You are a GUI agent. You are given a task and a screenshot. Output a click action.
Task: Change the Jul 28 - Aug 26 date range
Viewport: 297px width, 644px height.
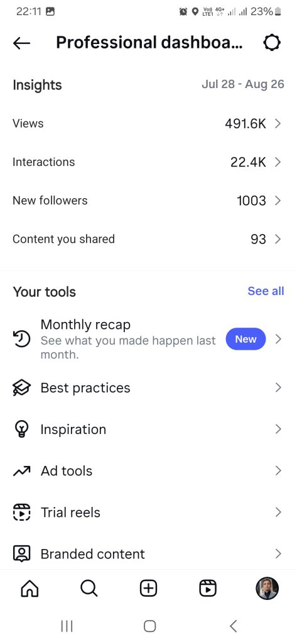click(x=243, y=84)
